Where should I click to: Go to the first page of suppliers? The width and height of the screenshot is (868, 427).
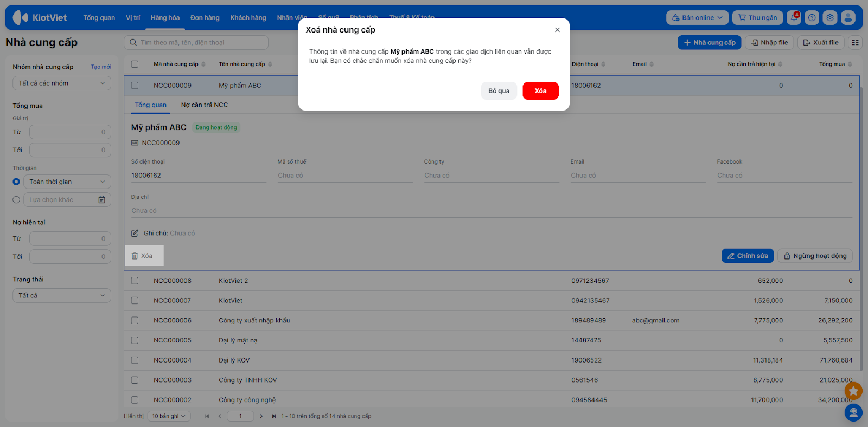click(x=207, y=416)
